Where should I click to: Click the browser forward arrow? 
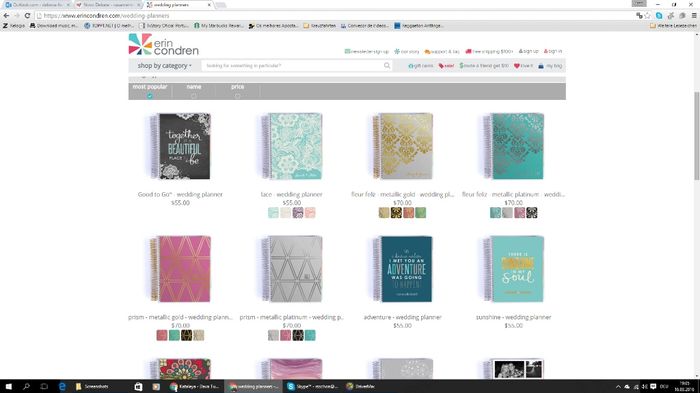(x=17, y=15)
